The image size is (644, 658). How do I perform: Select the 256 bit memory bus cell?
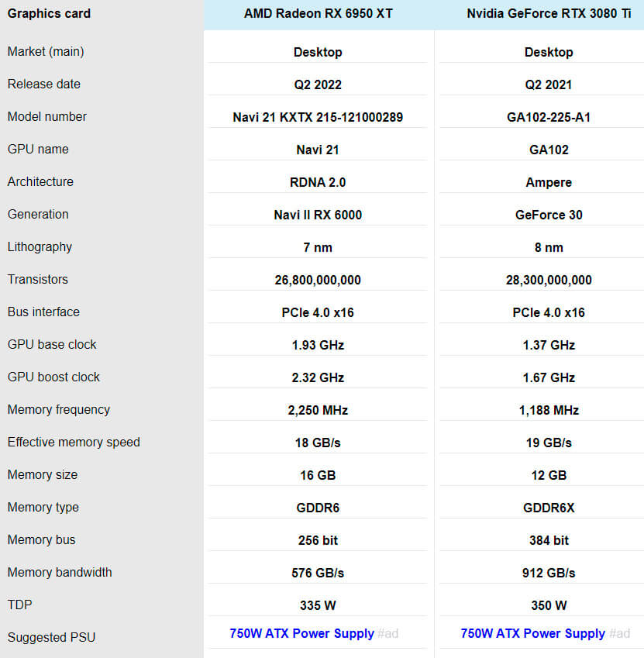318,540
